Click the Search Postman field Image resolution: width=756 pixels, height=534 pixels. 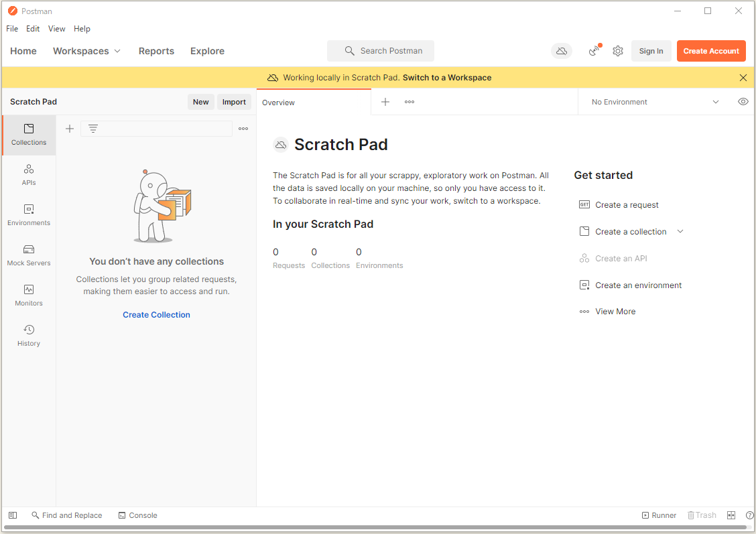coord(380,50)
